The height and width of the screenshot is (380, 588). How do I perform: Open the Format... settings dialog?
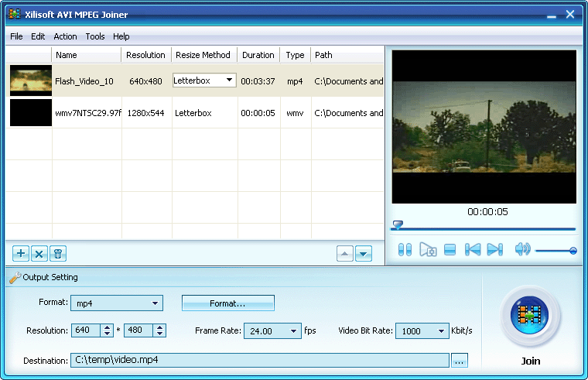click(228, 303)
